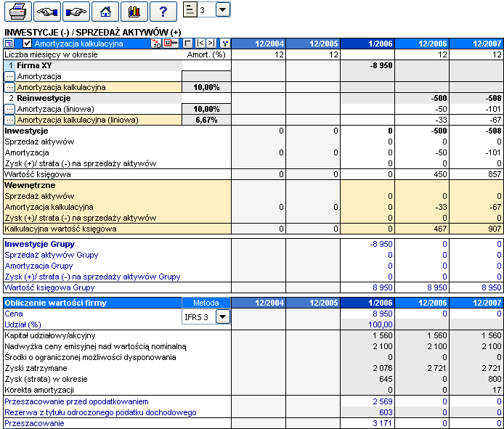The width and height of the screenshot is (504, 429).
Task: Click the detail level lines icon beside 3
Action: [190, 10]
